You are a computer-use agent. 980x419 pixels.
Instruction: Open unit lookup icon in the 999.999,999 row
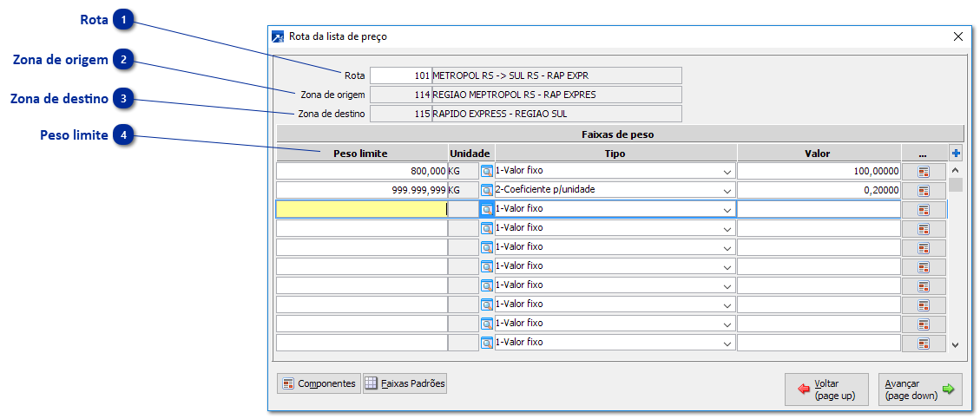[487, 191]
